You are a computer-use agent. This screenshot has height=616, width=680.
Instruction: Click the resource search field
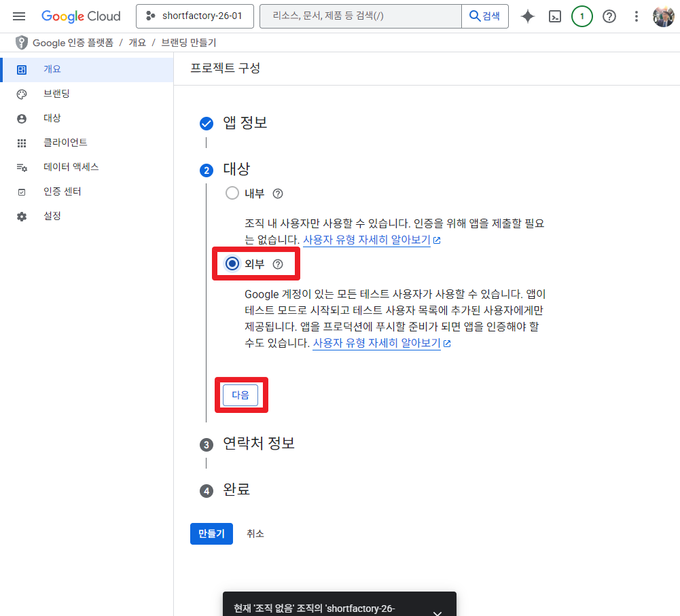click(360, 16)
